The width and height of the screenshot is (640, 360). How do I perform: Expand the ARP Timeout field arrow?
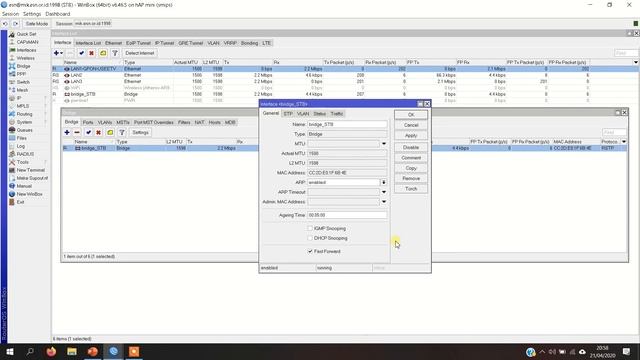(x=384, y=192)
